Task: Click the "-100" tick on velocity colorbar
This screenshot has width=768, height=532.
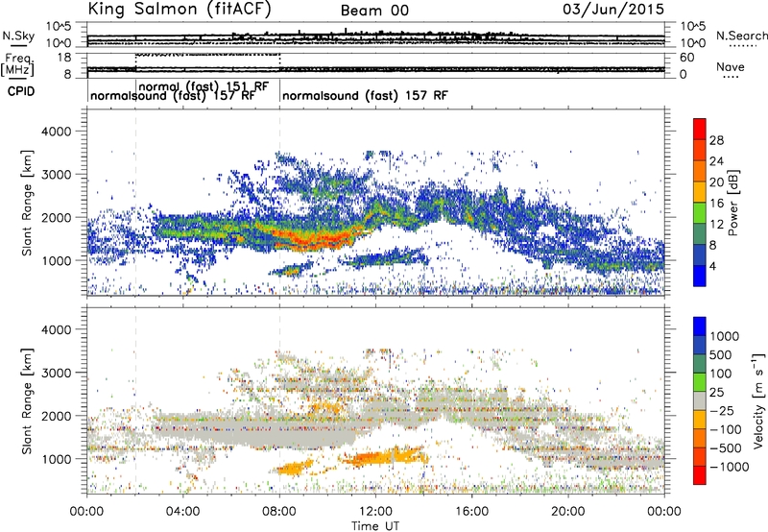Action: pos(726,429)
